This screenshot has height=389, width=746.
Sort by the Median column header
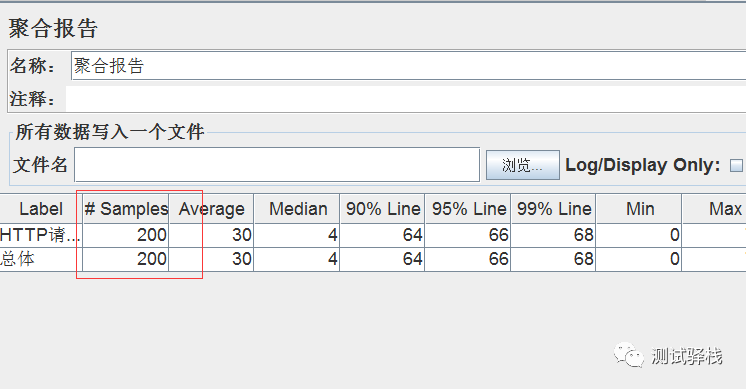tap(297, 209)
